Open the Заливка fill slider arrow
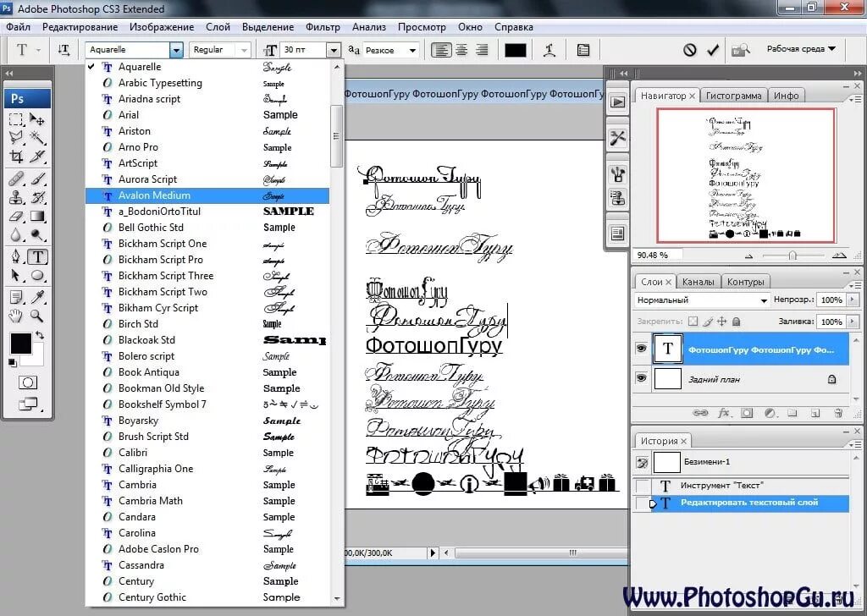Viewport: 867px width, 616px height. 852,321
